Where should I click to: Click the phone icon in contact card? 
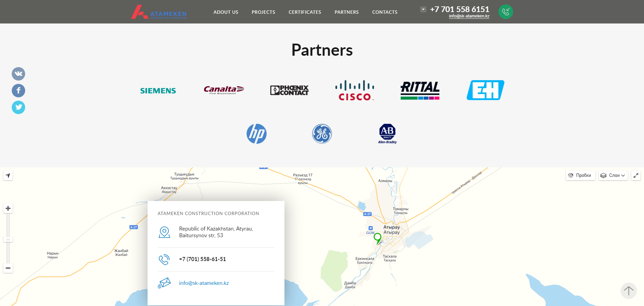click(164, 259)
